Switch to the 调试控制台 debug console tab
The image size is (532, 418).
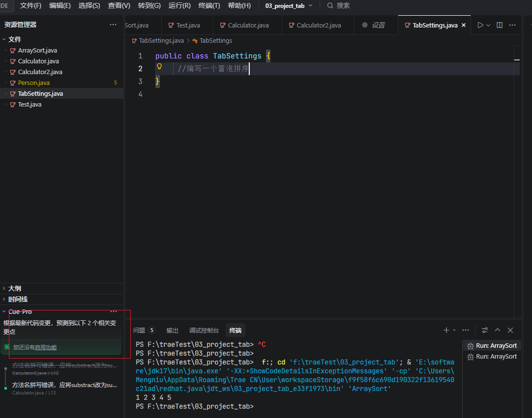pos(204,330)
